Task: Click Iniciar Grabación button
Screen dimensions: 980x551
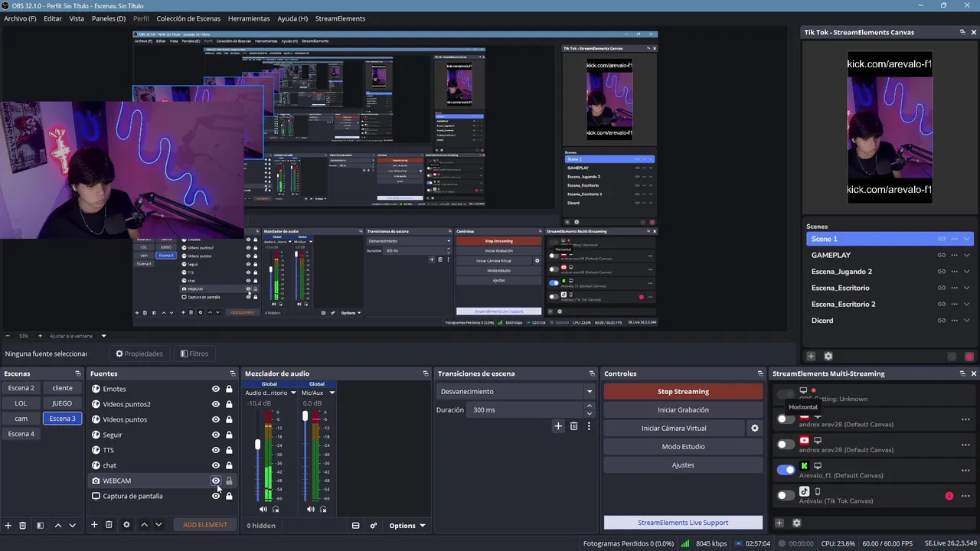Action: point(683,410)
